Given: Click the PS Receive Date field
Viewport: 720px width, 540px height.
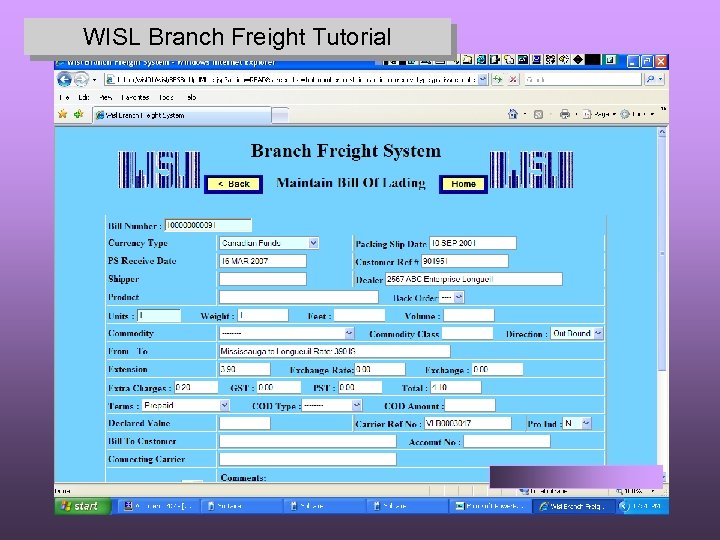Looking at the screenshot, I should point(263,261).
